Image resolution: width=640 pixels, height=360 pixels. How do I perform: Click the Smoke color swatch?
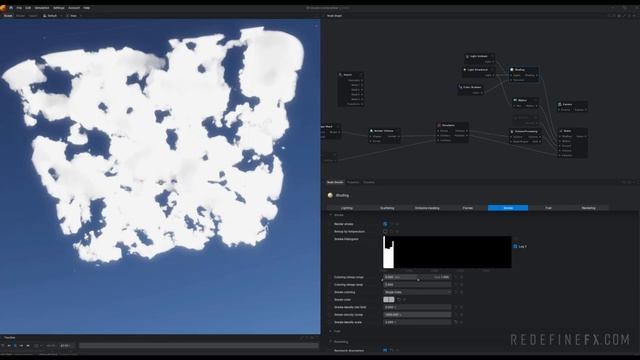[x=389, y=300]
